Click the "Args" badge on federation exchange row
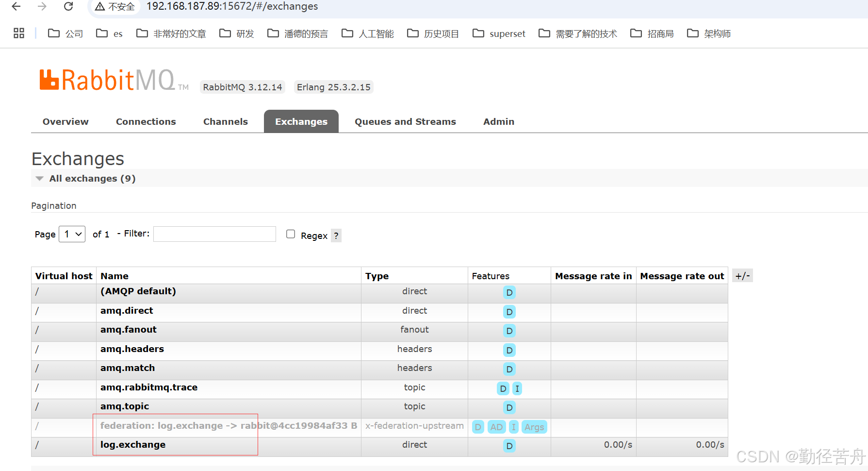The height and width of the screenshot is (471, 868). (534, 427)
